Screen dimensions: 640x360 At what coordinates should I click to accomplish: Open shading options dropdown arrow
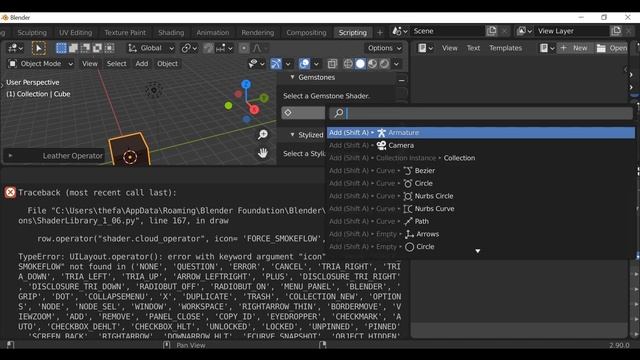tap(396, 64)
